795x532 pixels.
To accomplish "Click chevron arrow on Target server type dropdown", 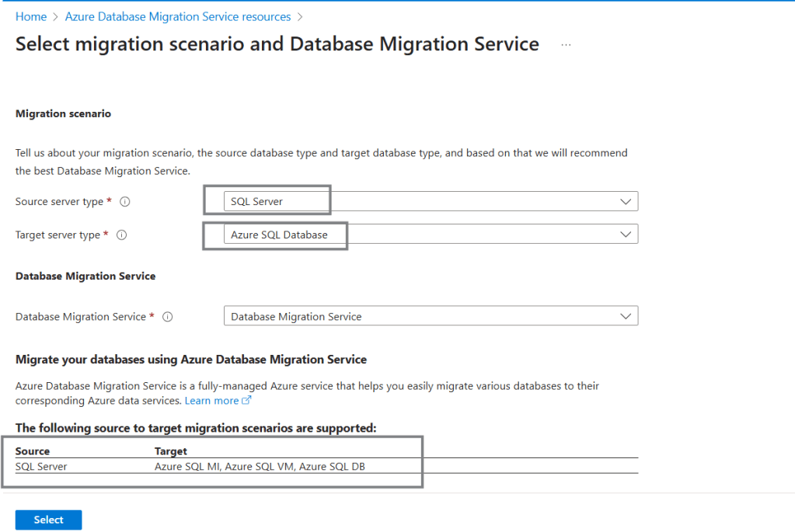I will (626, 235).
